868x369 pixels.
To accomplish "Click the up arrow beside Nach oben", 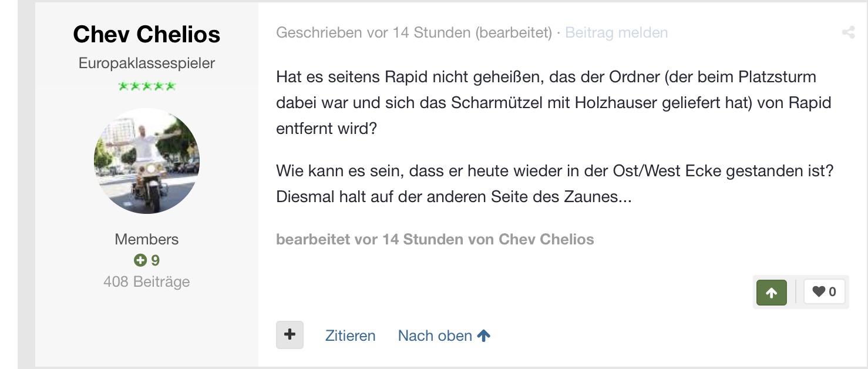I will click(x=484, y=336).
